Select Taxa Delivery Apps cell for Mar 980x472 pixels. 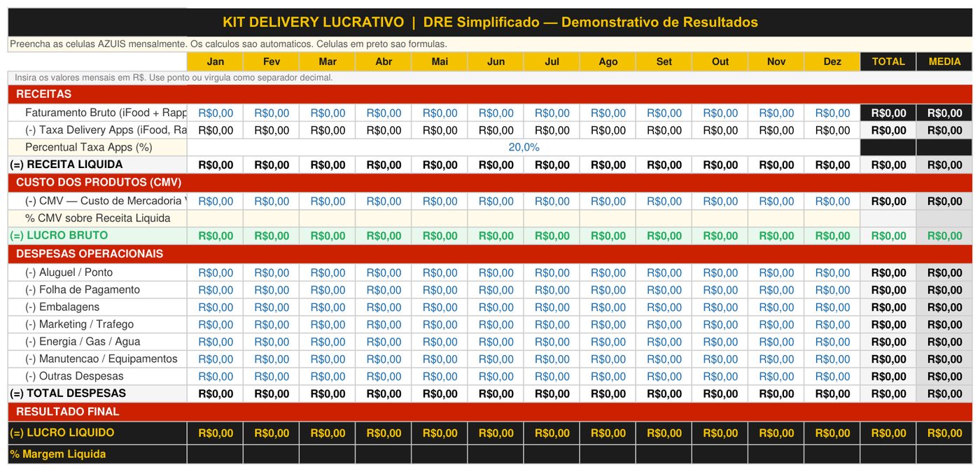328,130
